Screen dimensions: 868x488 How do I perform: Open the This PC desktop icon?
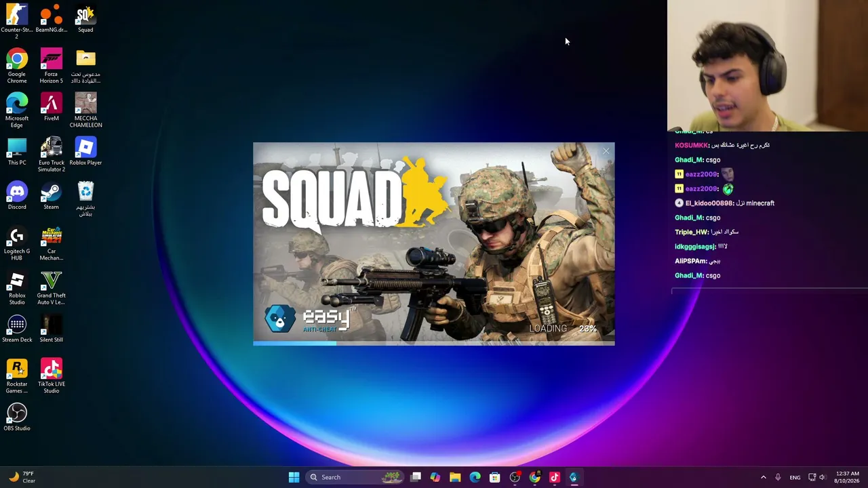point(17,152)
